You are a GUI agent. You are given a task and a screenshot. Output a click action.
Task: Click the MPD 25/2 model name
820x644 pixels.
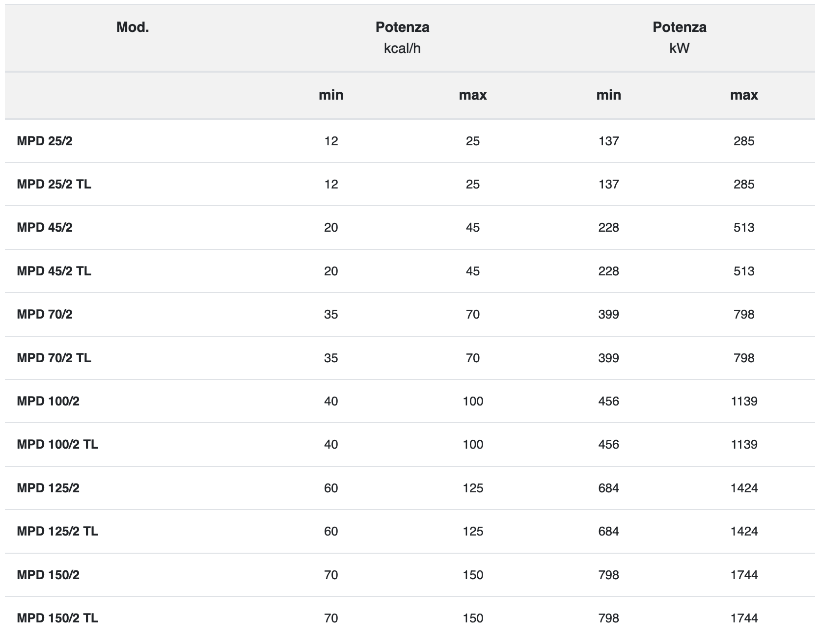point(45,141)
